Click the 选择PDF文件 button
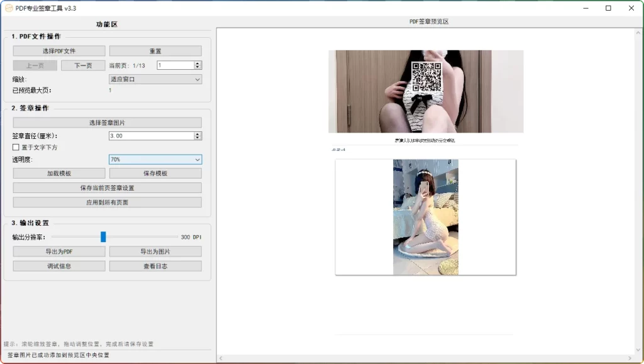The image size is (644, 364). 59,51
